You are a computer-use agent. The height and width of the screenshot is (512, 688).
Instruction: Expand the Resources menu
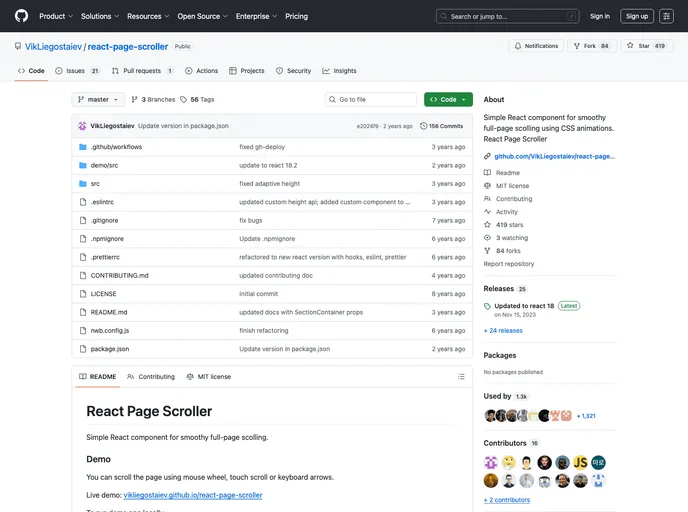click(148, 16)
